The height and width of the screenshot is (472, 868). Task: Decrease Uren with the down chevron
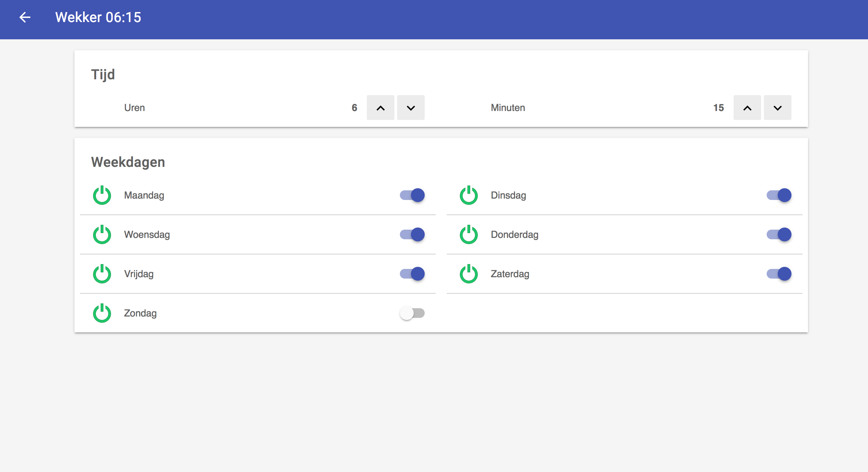[411, 108]
